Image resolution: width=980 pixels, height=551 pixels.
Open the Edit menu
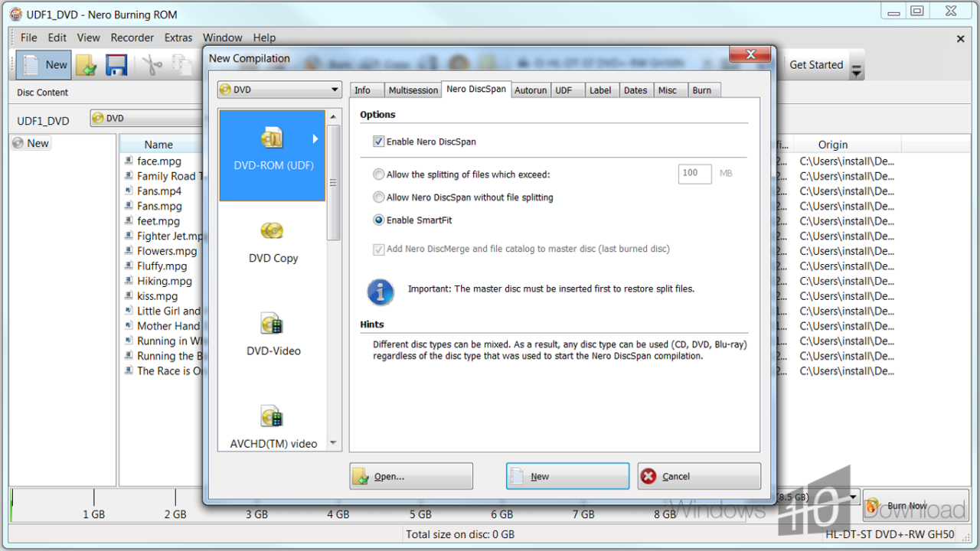(57, 37)
